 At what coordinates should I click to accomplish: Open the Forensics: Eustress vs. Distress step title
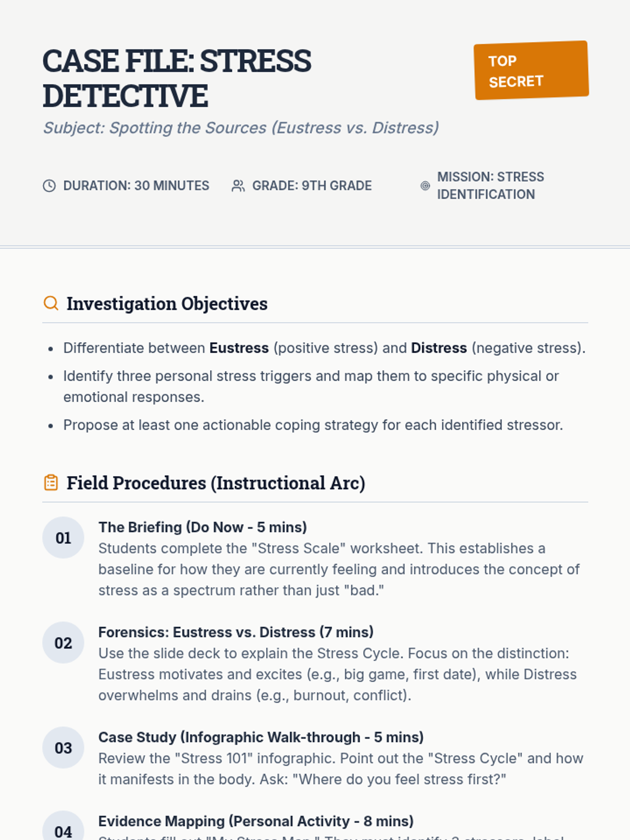236,632
